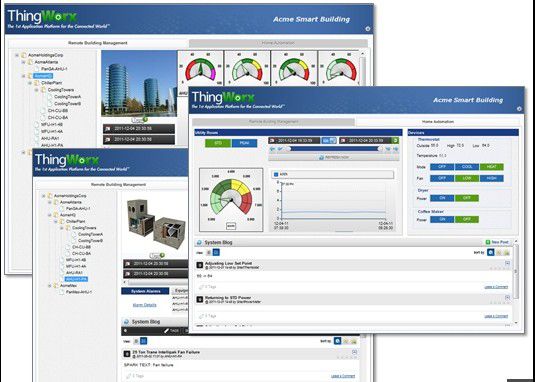Toggle the kWh legend checkbox on the chart
This screenshot has width=535, height=382.
(276, 174)
